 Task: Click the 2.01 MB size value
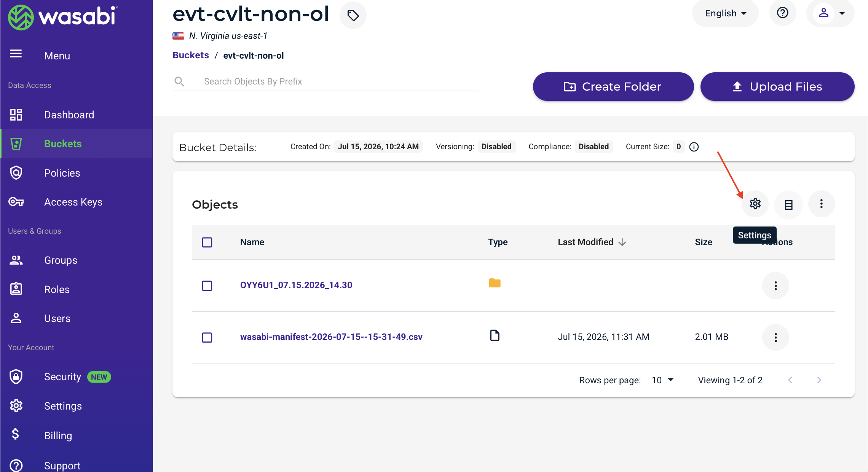[x=712, y=337]
